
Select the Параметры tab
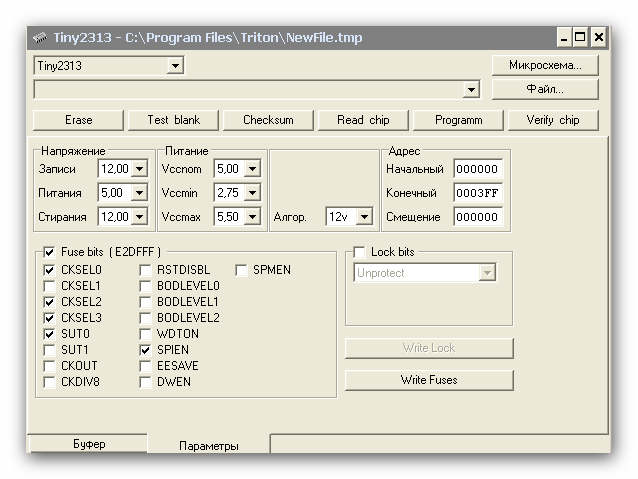coord(208,446)
